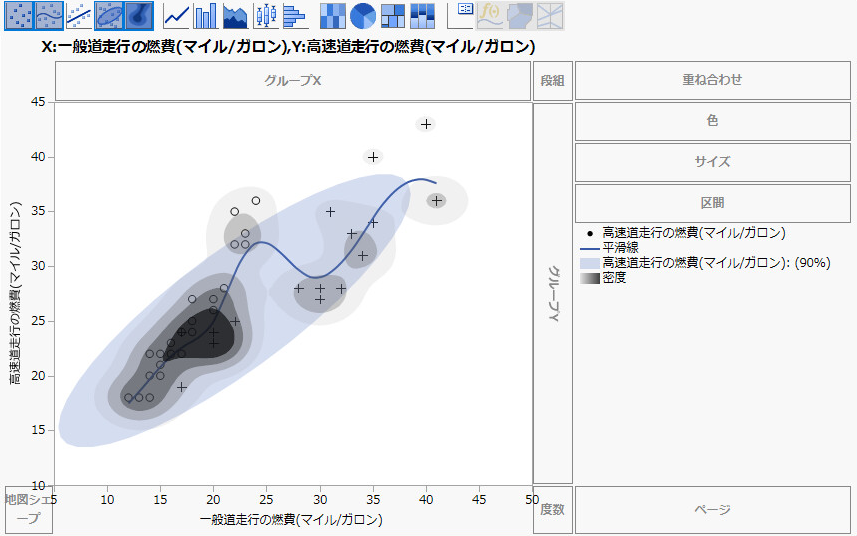Select the Line chart element icon
The height and width of the screenshot is (536, 857).
pyautogui.click(x=177, y=15)
